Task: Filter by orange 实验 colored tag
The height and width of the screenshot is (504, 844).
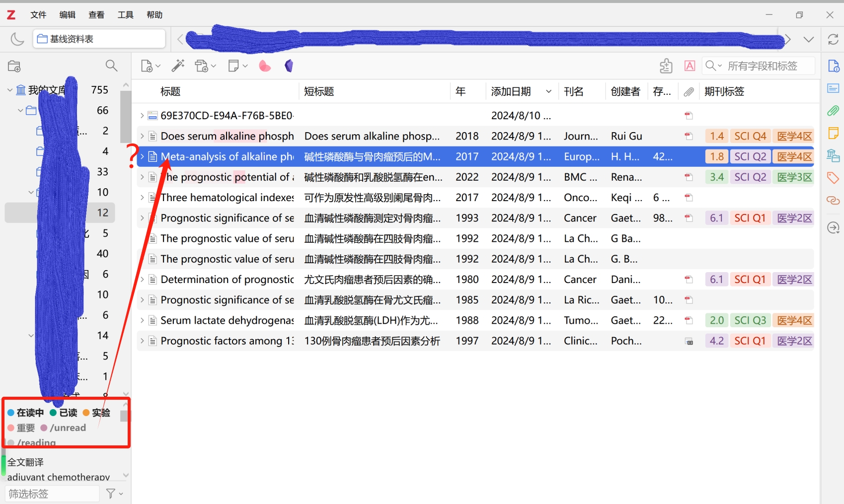Action: [x=97, y=413]
